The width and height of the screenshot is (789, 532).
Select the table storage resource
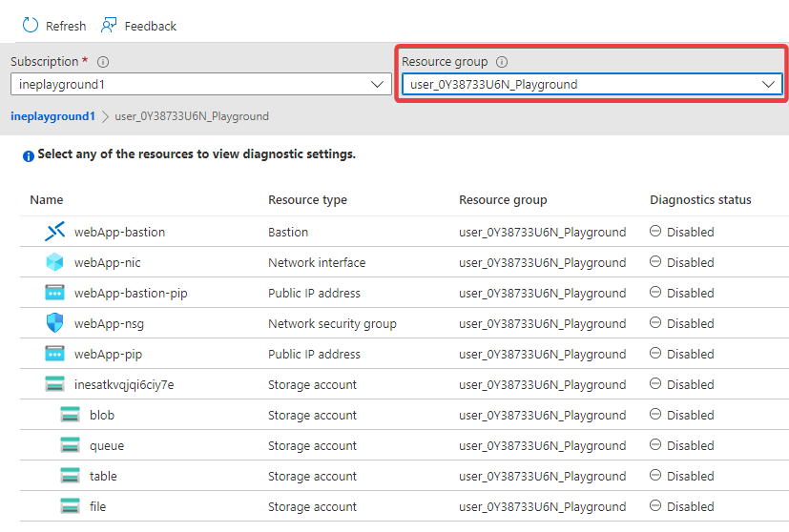coord(103,476)
